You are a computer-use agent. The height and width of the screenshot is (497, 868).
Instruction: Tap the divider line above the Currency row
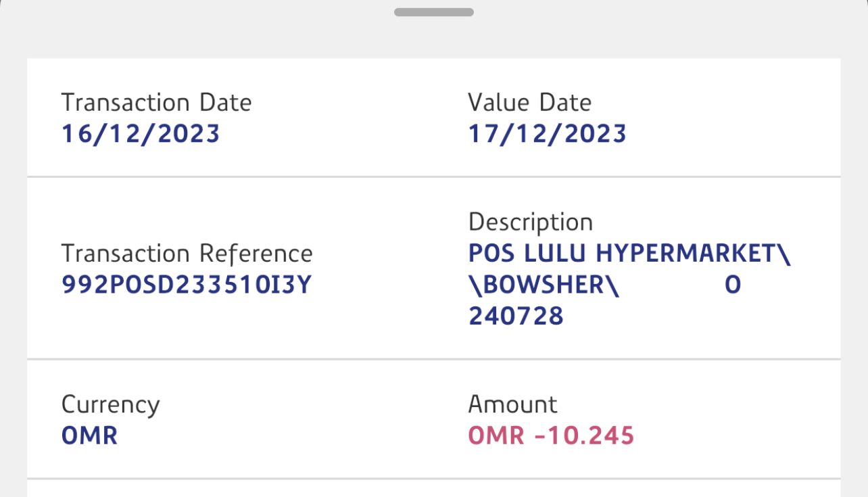coord(433,359)
